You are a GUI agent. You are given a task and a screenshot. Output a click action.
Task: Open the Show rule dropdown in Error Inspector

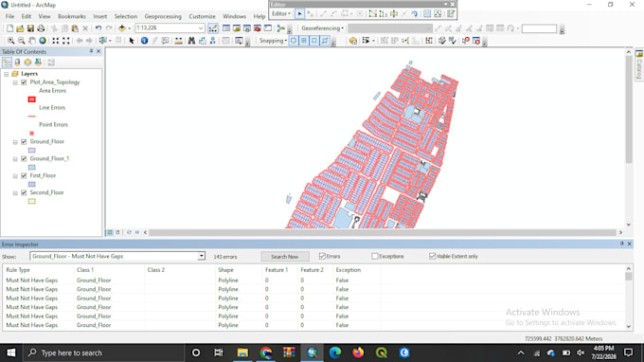coord(201,256)
